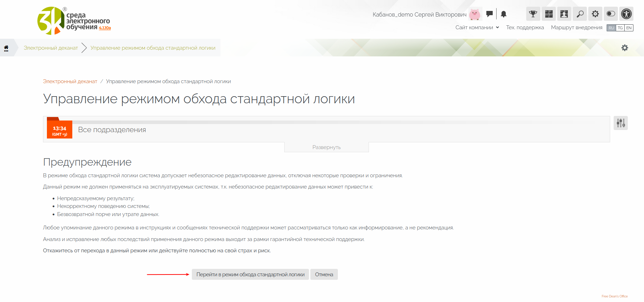Open the 'Тех. поддержка' menu item
The width and height of the screenshot is (644, 302).
coord(525,27)
